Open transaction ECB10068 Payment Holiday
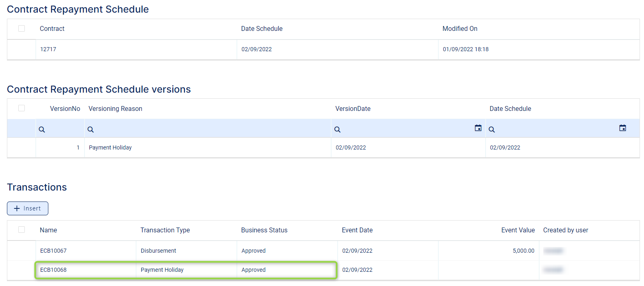644x286 pixels. point(53,270)
